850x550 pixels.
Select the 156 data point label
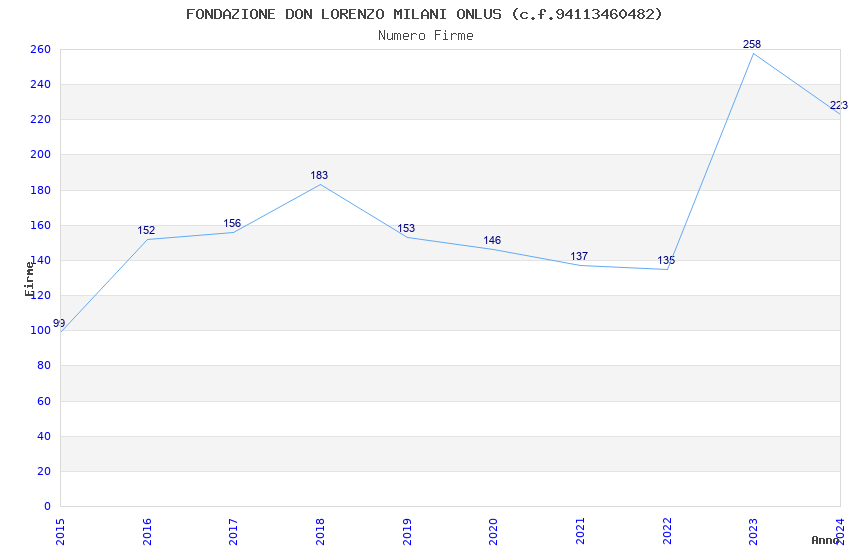(x=232, y=223)
